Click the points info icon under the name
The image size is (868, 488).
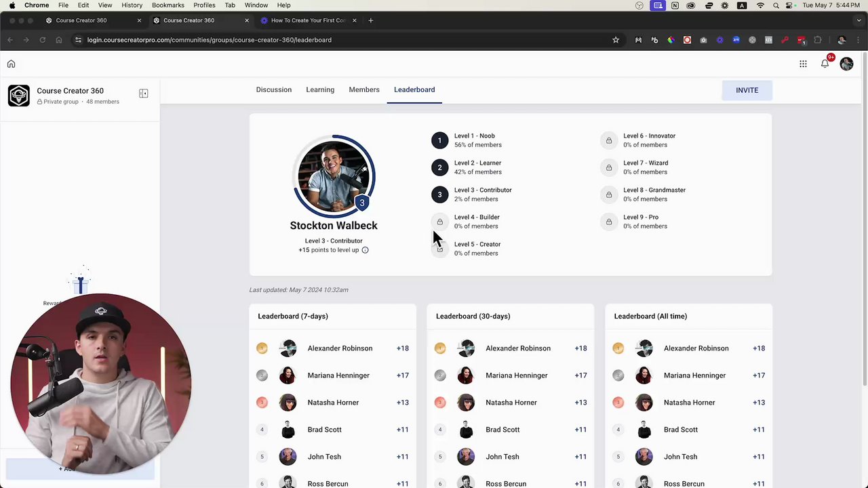(x=365, y=250)
